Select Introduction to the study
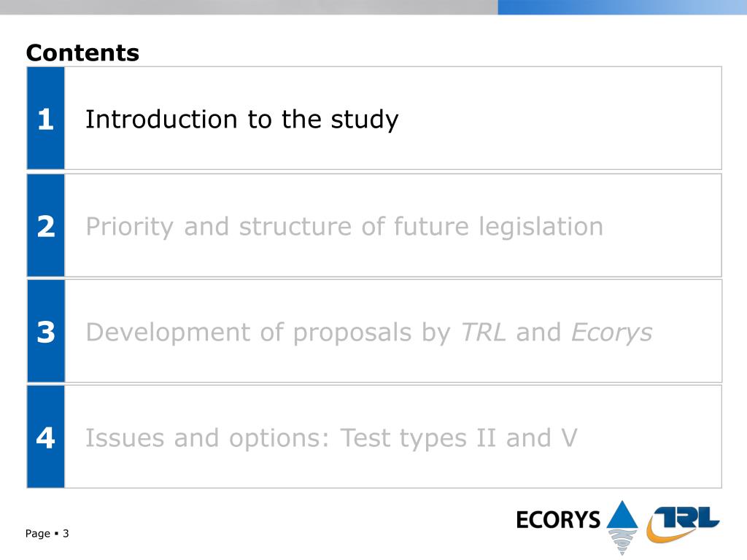Image resolution: width=747 pixels, height=560 pixels. [x=241, y=119]
